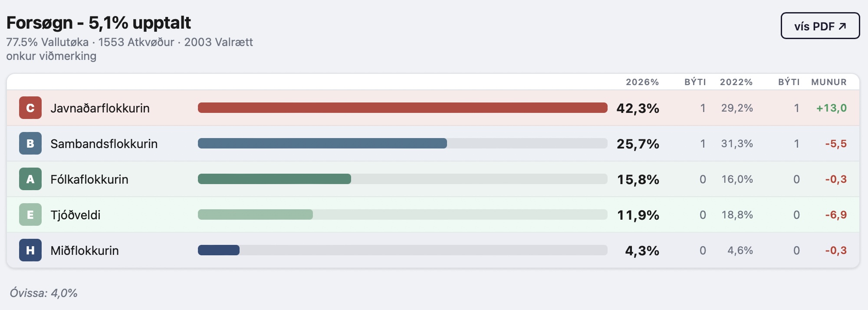Click the light green Tjóðveldi progress bar
868x310 pixels.
tap(255, 215)
